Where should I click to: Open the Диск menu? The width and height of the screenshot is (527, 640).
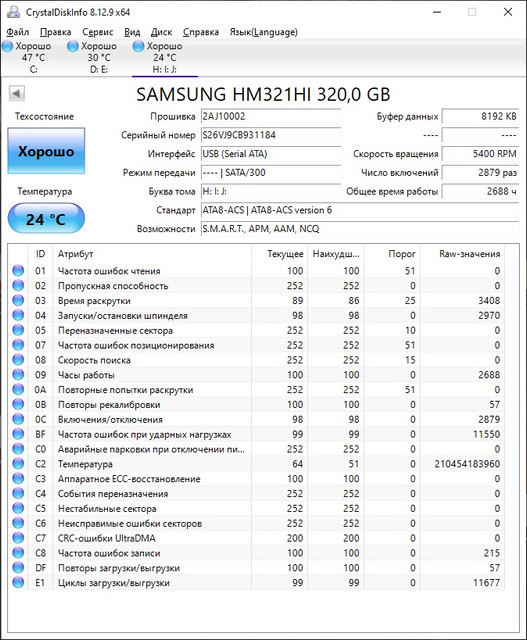click(x=161, y=32)
